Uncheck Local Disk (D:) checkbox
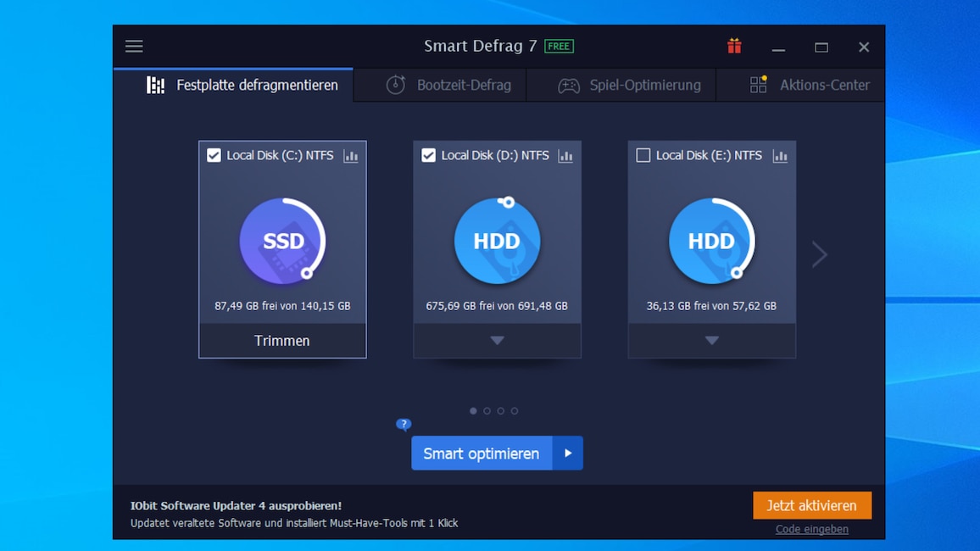Screen dimensions: 980x551 pos(428,156)
